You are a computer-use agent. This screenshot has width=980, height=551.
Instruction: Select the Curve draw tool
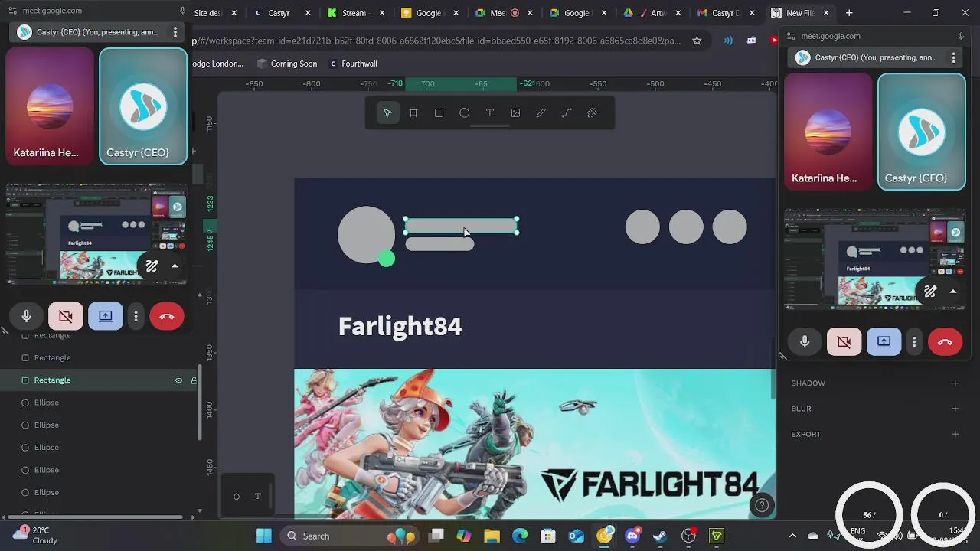coord(541,113)
